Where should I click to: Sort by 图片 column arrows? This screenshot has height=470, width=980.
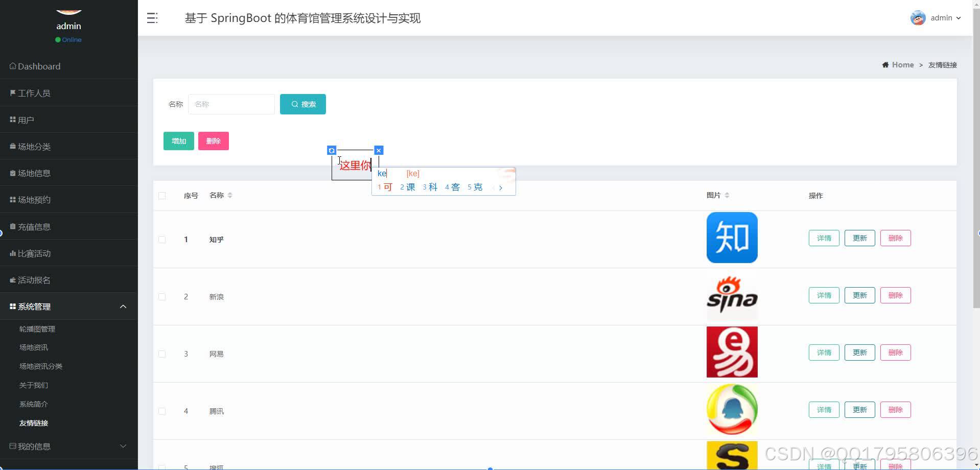tap(727, 195)
